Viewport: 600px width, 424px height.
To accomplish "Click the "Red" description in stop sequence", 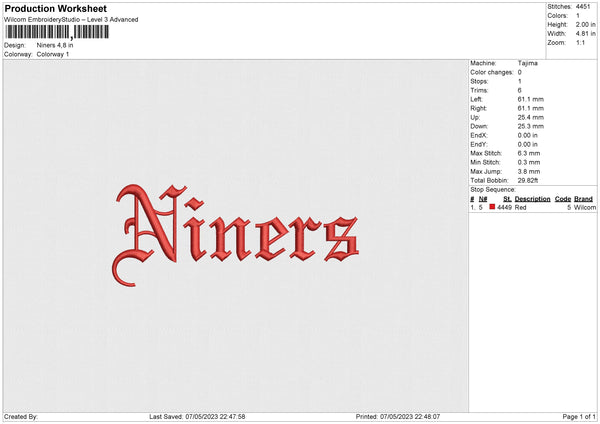I will [520, 207].
